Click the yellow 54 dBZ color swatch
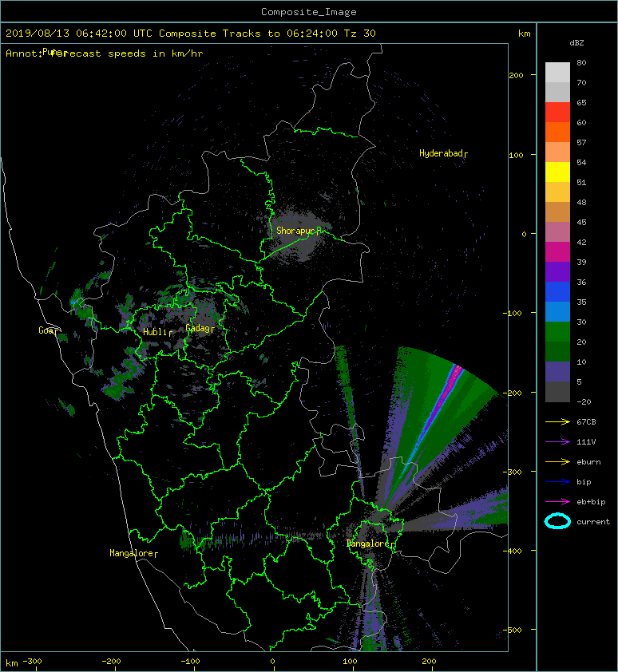The height and width of the screenshot is (672, 618). coord(557,172)
